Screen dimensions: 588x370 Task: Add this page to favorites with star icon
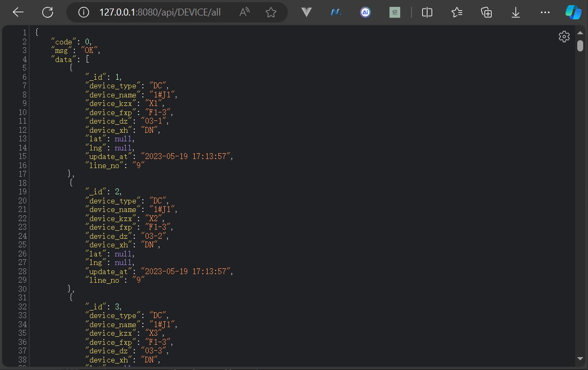tap(271, 12)
